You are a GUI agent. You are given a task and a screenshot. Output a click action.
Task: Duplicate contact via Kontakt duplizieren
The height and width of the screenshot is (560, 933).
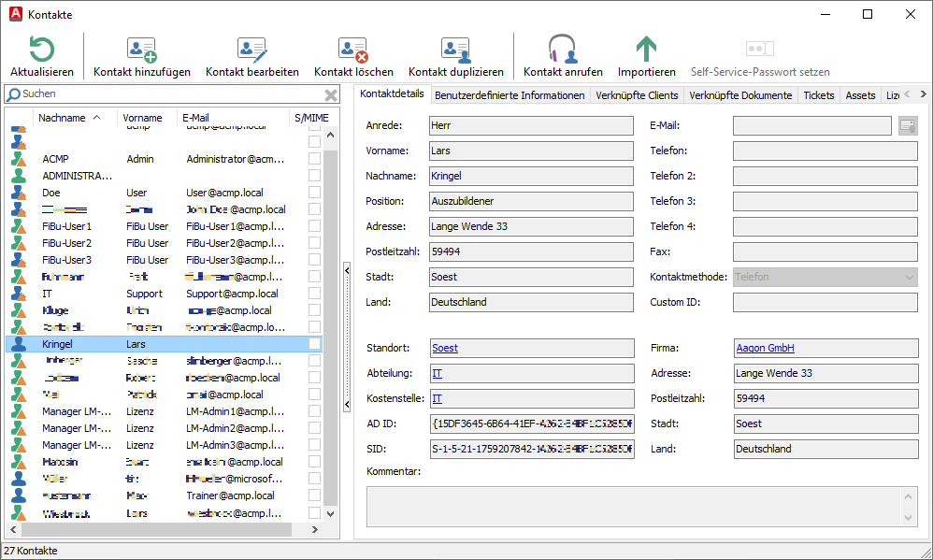(455, 50)
